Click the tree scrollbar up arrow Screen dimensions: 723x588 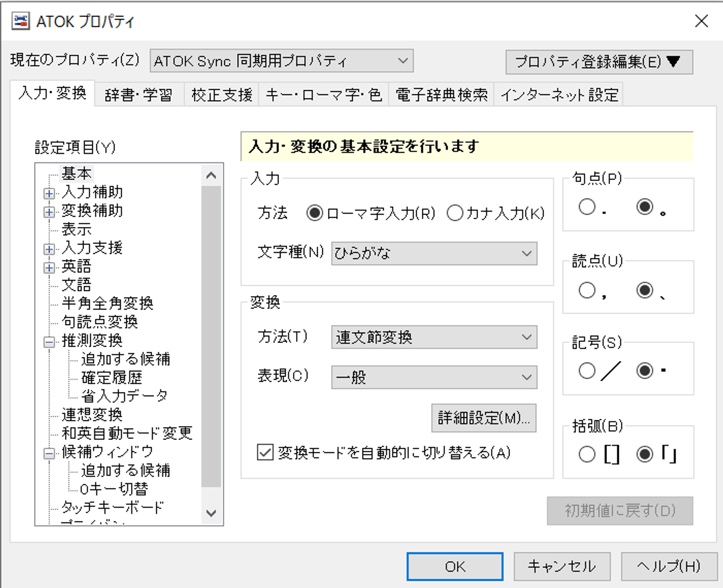click(211, 175)
